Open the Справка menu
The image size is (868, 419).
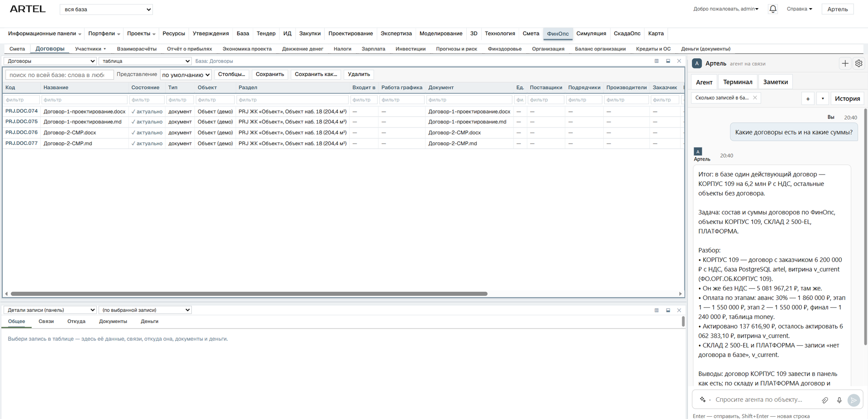point(799,9)
